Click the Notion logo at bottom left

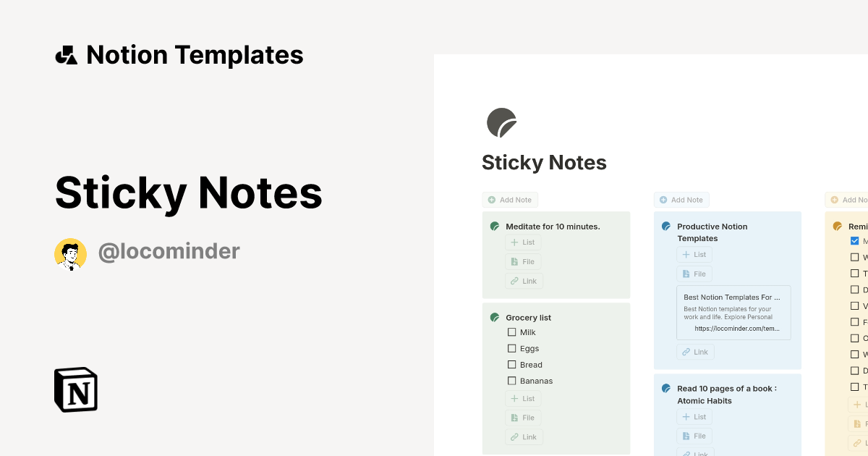[x=75, y=389]
